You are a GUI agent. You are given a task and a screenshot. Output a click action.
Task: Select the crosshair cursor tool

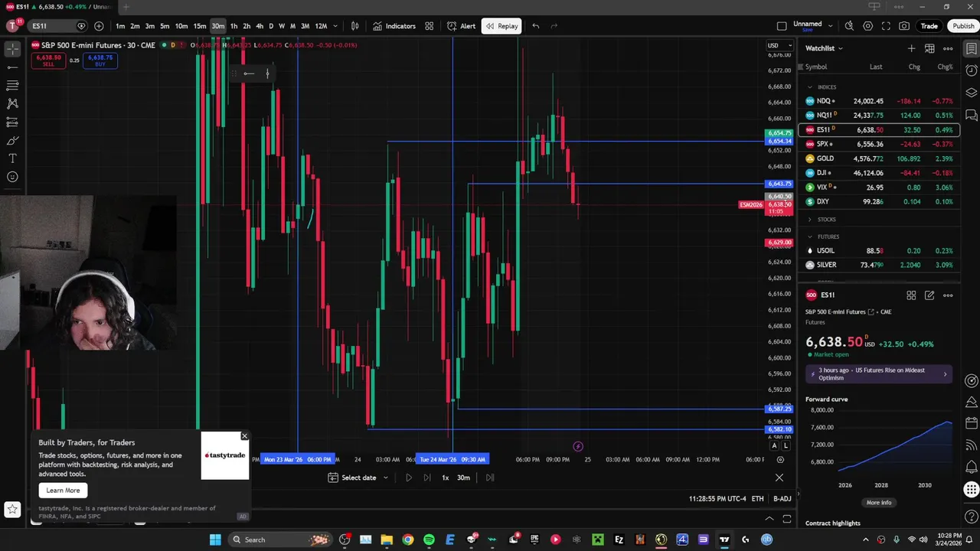pos(12,49)
